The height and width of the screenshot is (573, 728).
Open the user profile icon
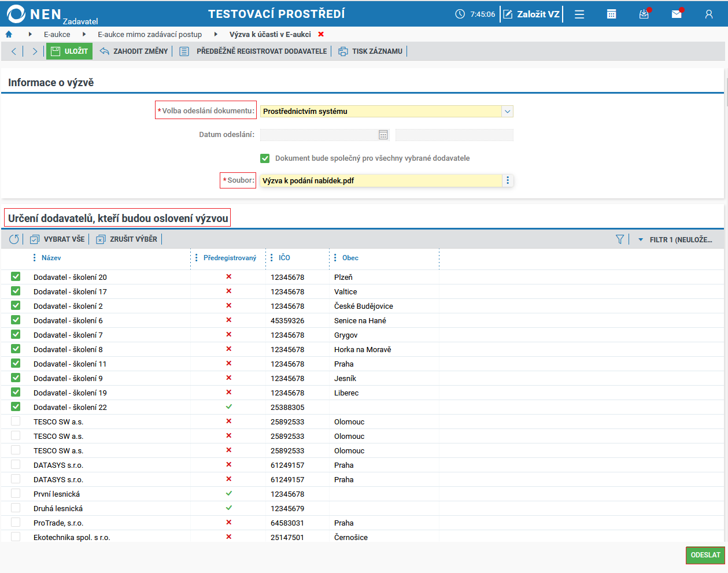tap(709, 14)
